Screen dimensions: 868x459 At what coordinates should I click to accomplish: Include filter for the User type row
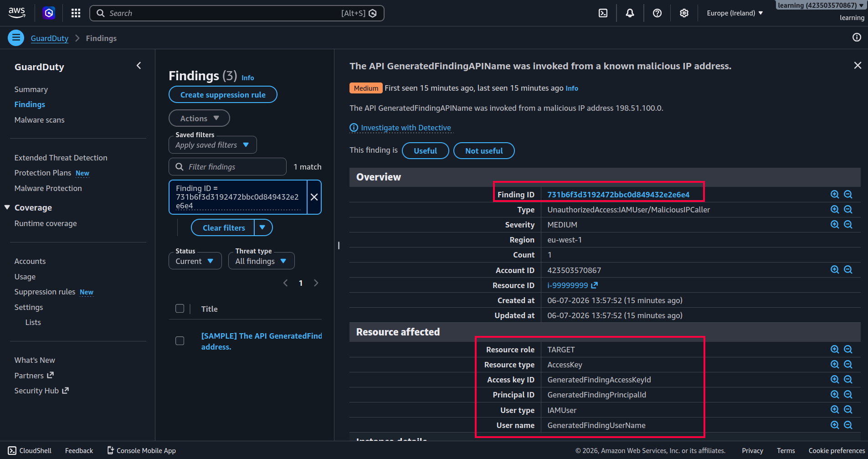coord(835,409)
